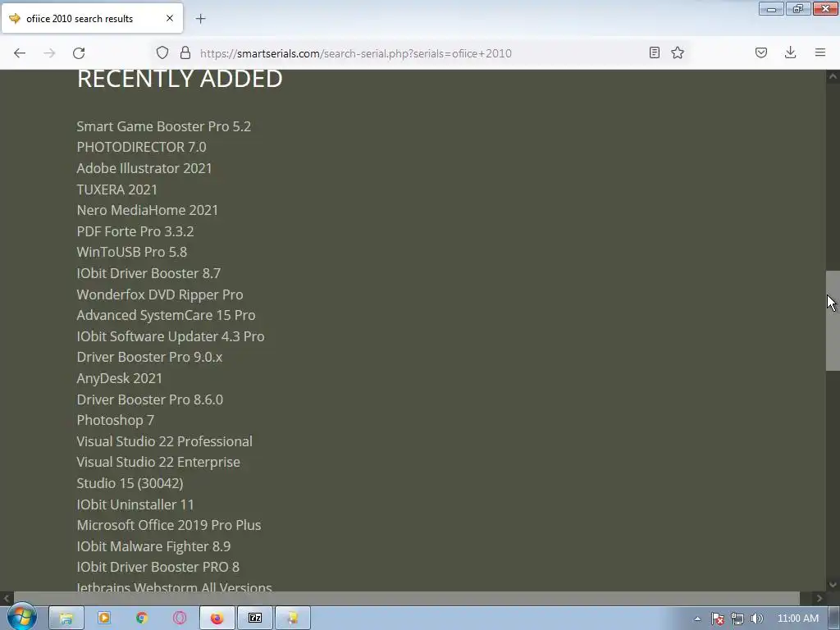Open tracking protection shield icon
Screen dimensions: 840x630
(162, 52)
